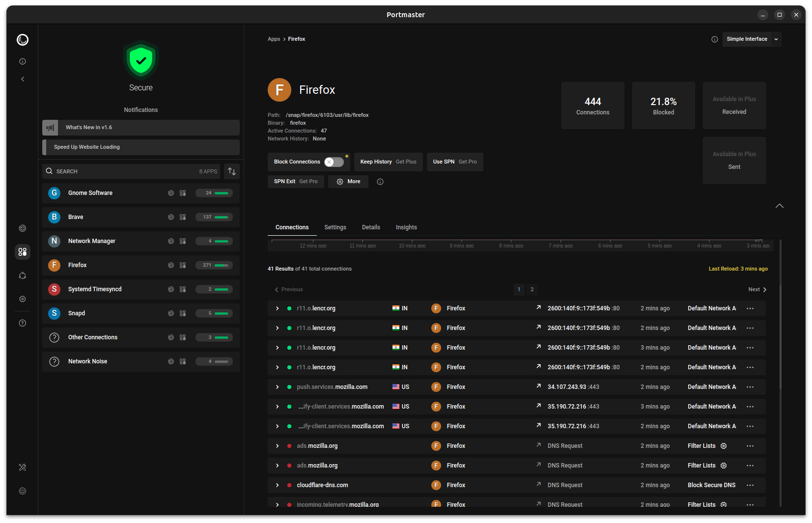Switch to the Insights tab
Image resolution: width=812 pixels, height=523 pixels.
click(406, 227)
